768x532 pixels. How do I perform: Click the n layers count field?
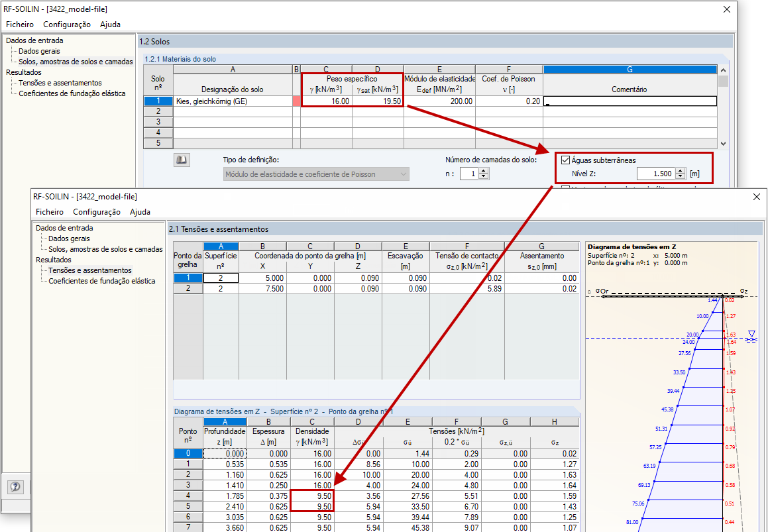click(470, 174)
